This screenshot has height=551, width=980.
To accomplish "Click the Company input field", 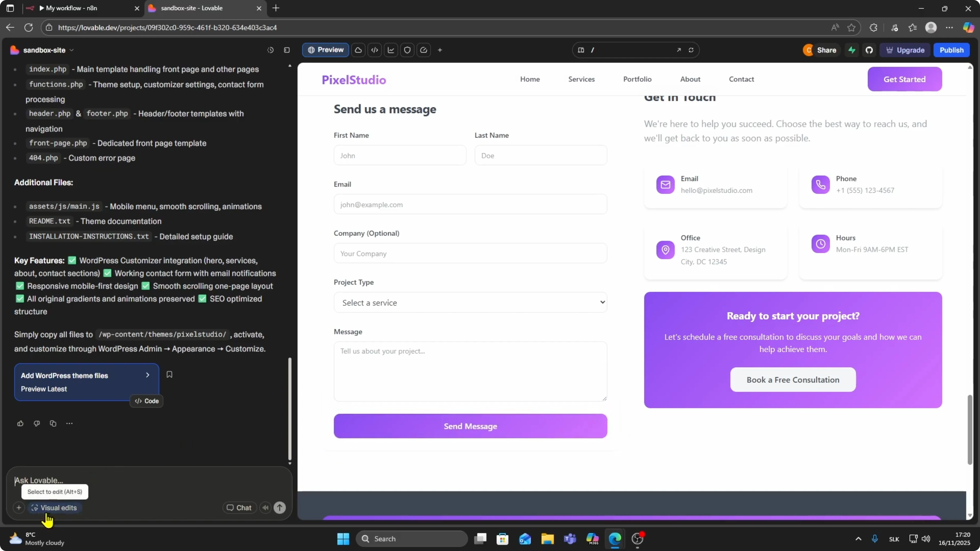I will coord(470,253).
